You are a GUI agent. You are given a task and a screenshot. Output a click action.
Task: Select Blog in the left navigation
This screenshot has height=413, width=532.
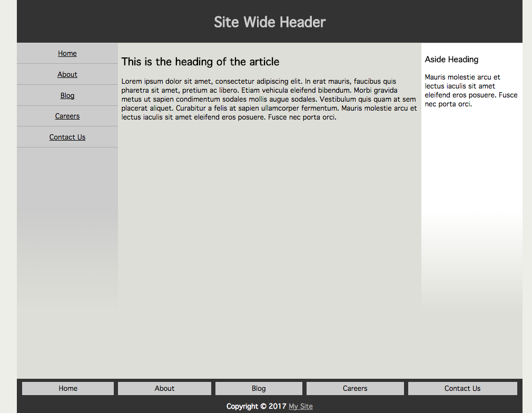(67, 95)
